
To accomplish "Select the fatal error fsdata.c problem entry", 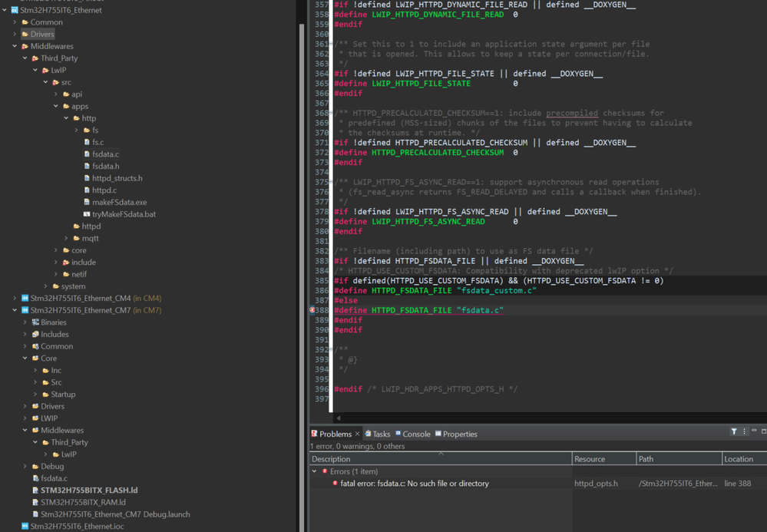I will (x=414, y=484).
